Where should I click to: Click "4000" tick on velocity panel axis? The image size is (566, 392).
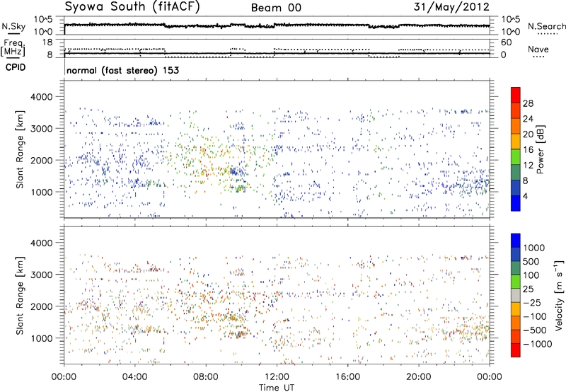coord(42,243)
